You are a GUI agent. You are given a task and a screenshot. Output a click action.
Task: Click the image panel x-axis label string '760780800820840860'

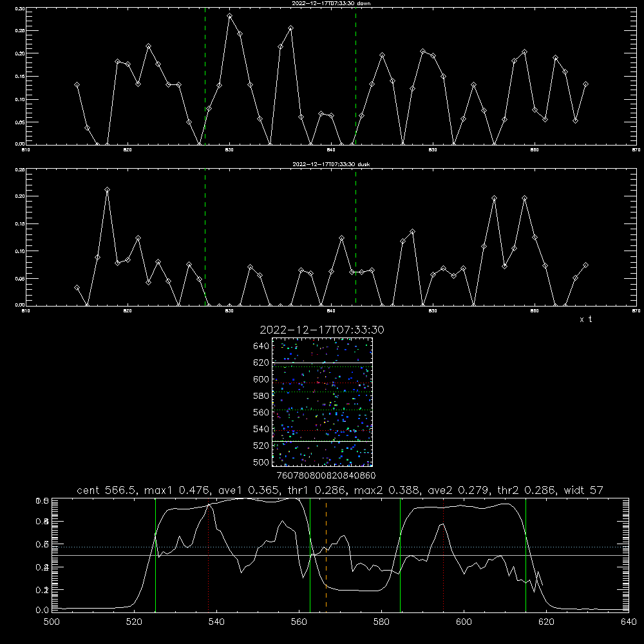tap(326, 476)
